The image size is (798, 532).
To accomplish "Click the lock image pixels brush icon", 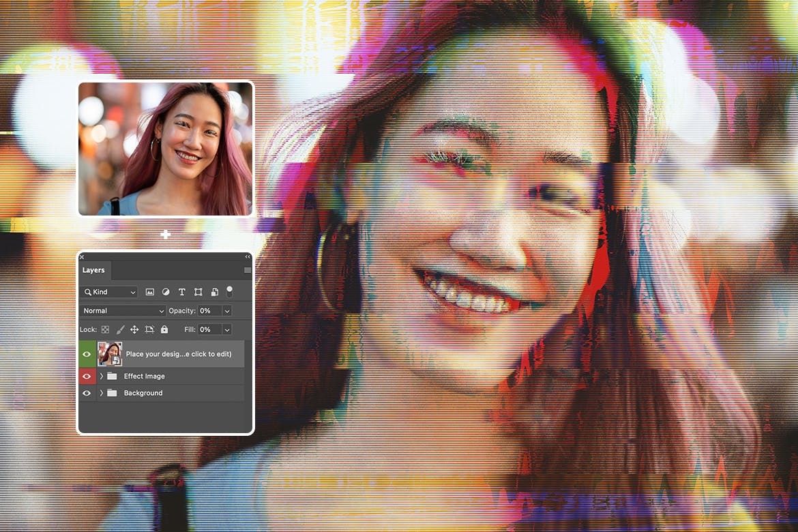I will 120,329.
